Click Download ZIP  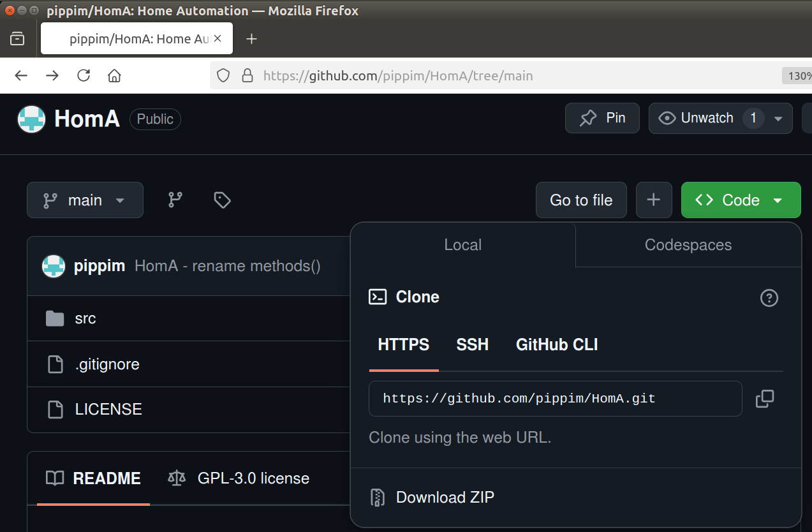click(x=445, y=497)
